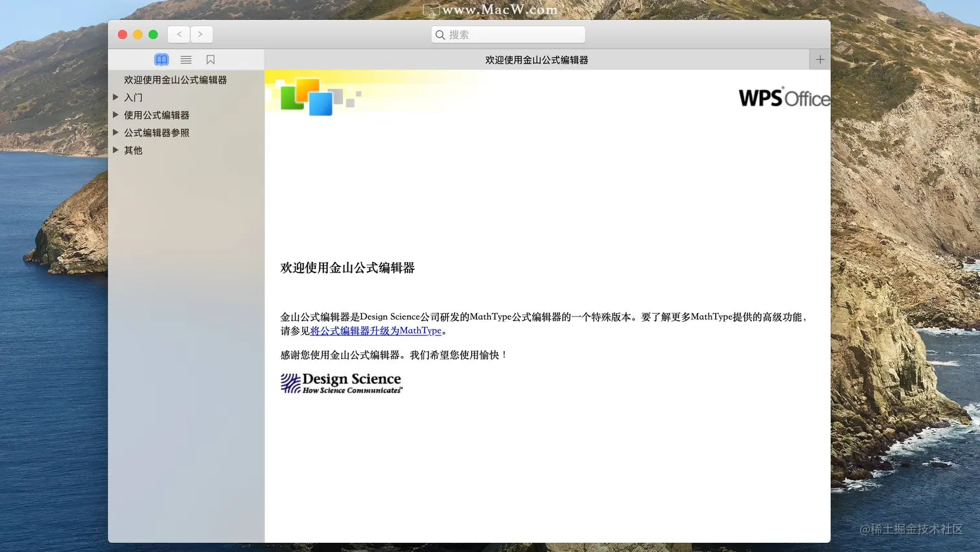Show the table of contents sidebar view
The image size is (980, 552).
pyautogui.click(x=161, y=60)
